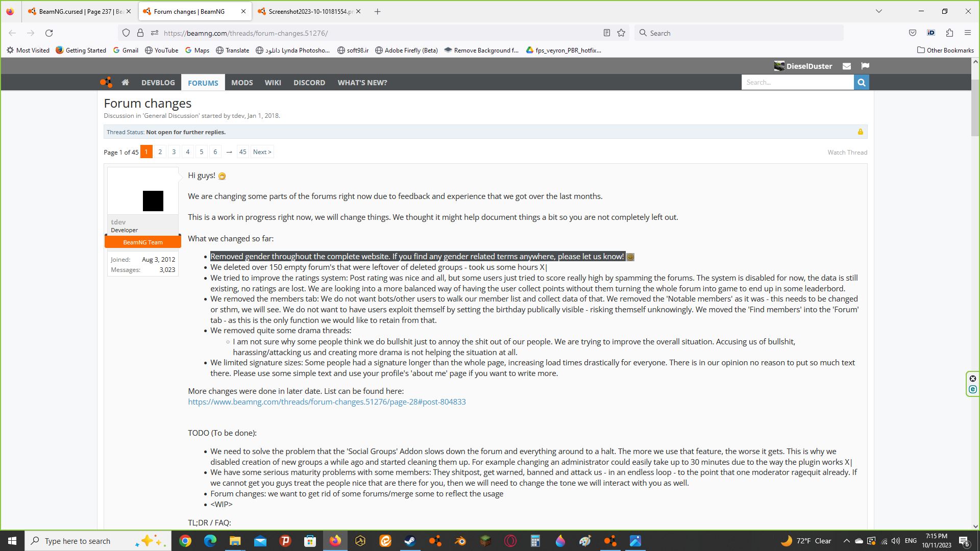Click the thread locked padlock icon

tap(861, 132)
